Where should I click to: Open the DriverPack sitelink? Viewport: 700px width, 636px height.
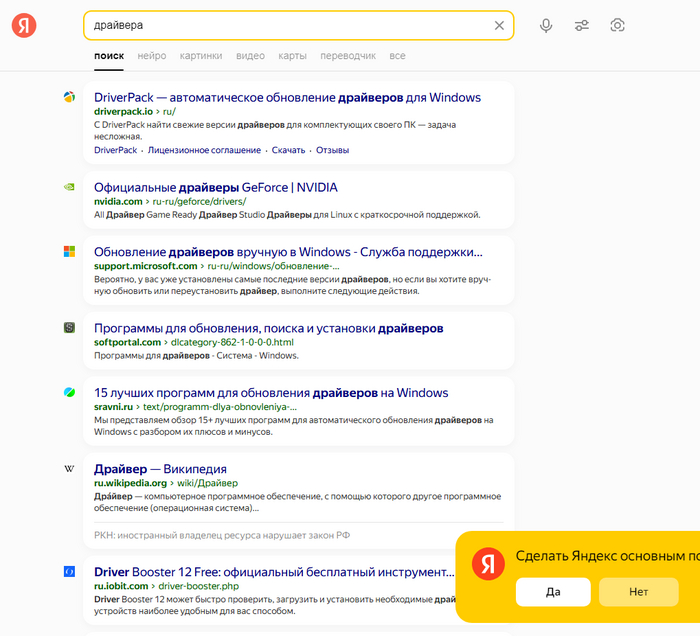point(116,150)
